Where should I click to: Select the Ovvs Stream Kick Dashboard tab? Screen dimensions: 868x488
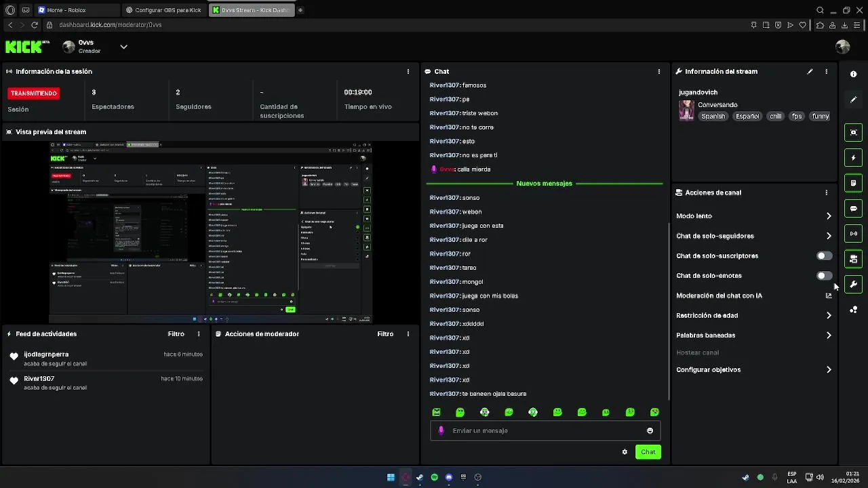tap(251, 10)
